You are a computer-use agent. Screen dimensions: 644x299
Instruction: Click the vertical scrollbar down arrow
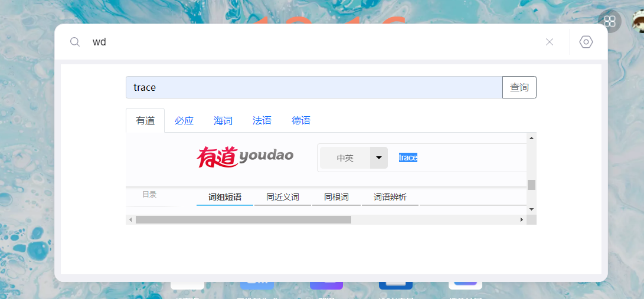click(531, 209)
